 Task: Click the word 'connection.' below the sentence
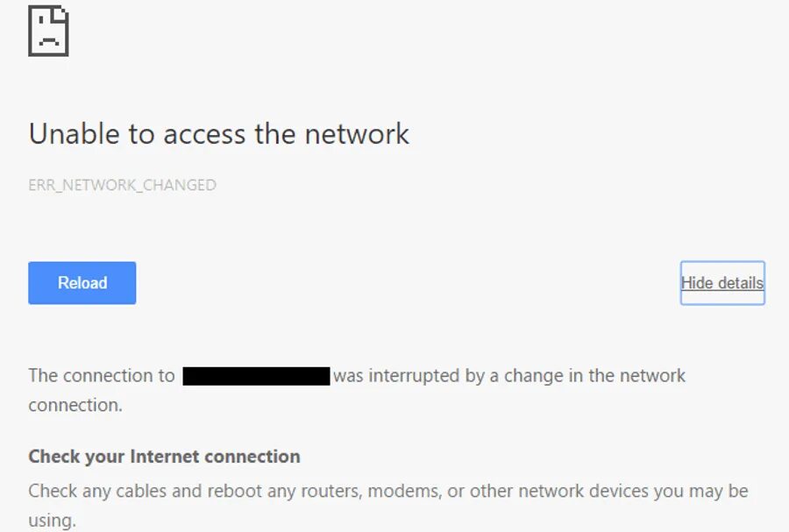click(75, 405)
